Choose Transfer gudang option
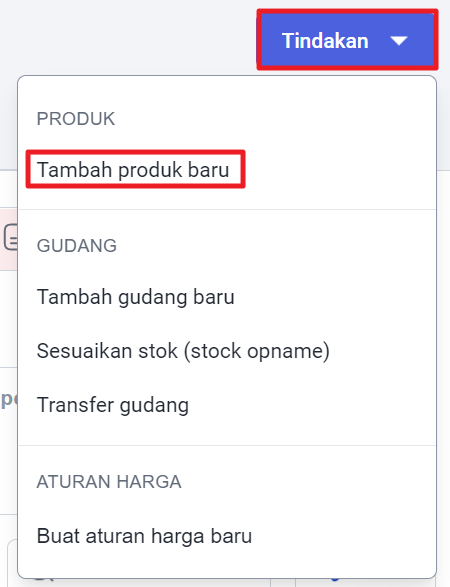The height and width of the screenshot is (587, 450). pos(113,405)
